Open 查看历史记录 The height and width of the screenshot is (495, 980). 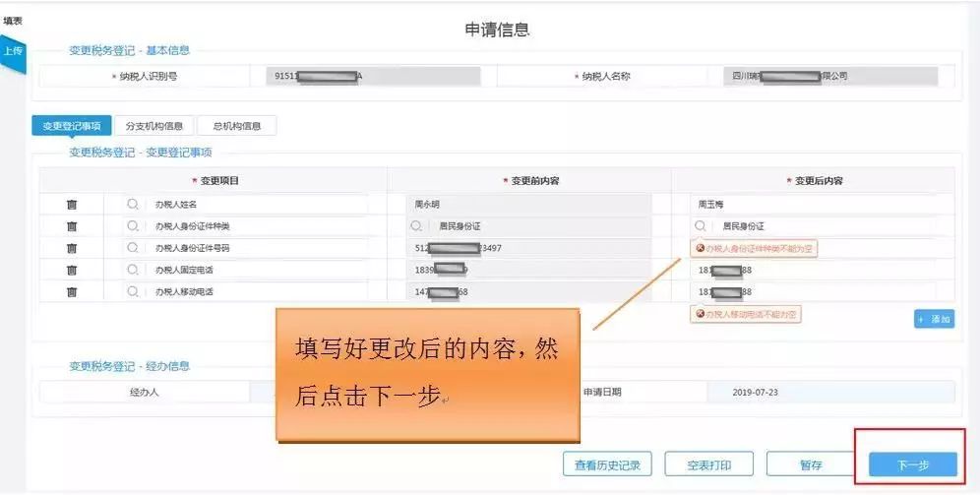click(x=607, y=465)
